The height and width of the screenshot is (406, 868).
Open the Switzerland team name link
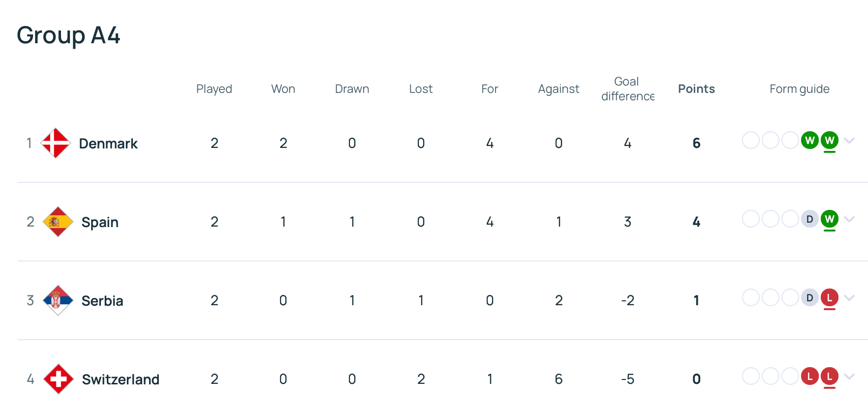pos(121,379)
